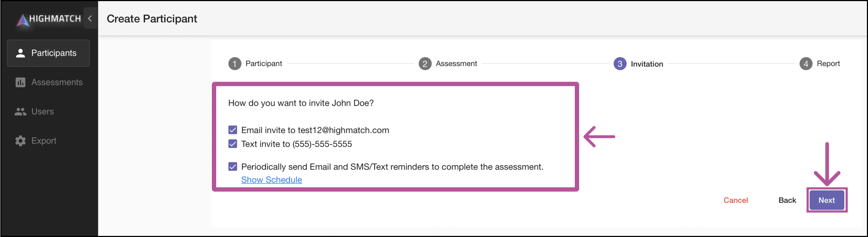Jump to step 4 Report circle
The height and width of the screenshot is (237, 868).
pyautogui.click(x=806, y=64)
